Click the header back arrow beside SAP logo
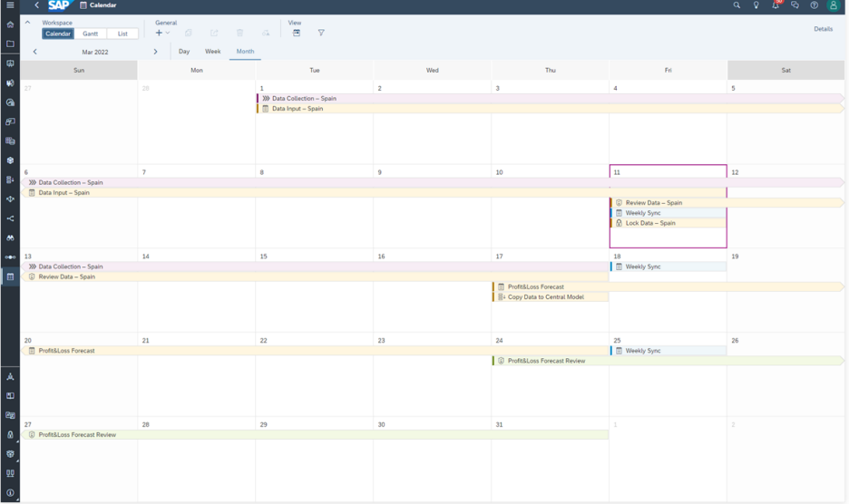This screenshot has height=504, width=849. [x=36, y=5]
